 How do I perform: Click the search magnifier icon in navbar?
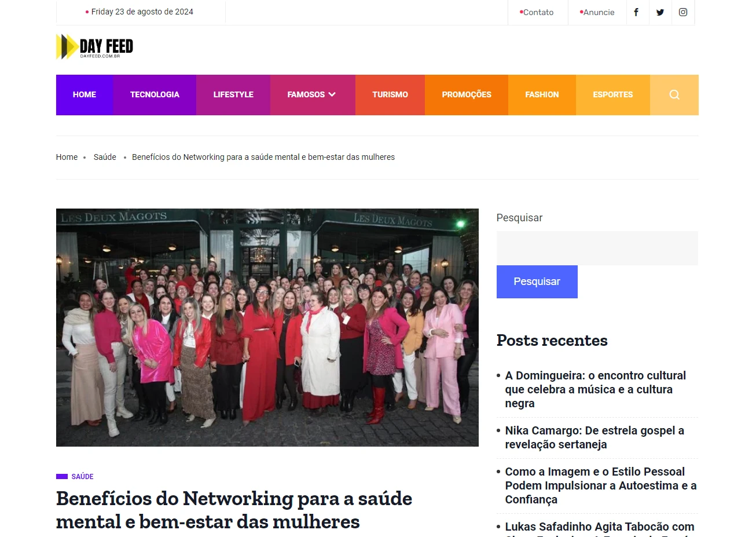[x=674, y=94]
